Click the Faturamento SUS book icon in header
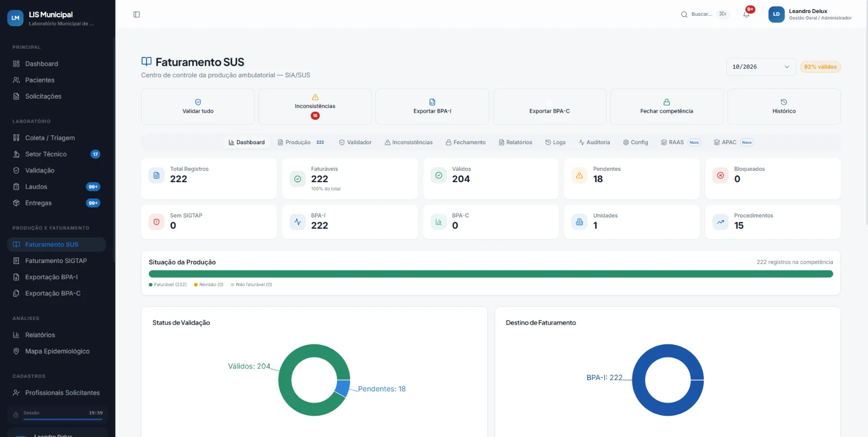This screenshot has width=868, height=437. click(x=146, y=62)
